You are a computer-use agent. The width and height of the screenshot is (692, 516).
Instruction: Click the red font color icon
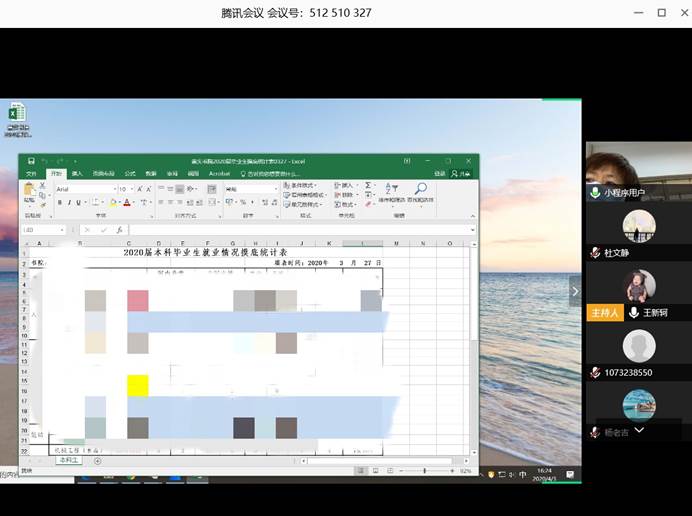pyautogui.click(x=127, y=203)
